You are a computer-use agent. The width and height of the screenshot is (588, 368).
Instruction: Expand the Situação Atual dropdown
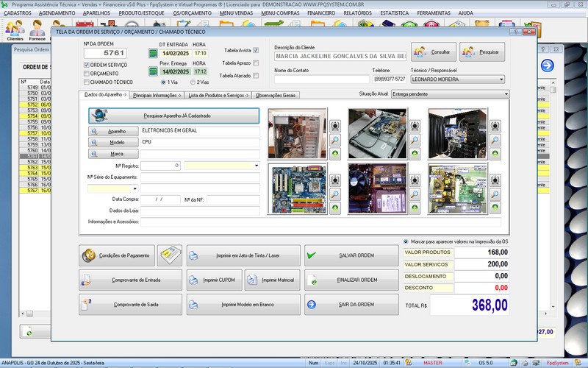click(506, 94)
